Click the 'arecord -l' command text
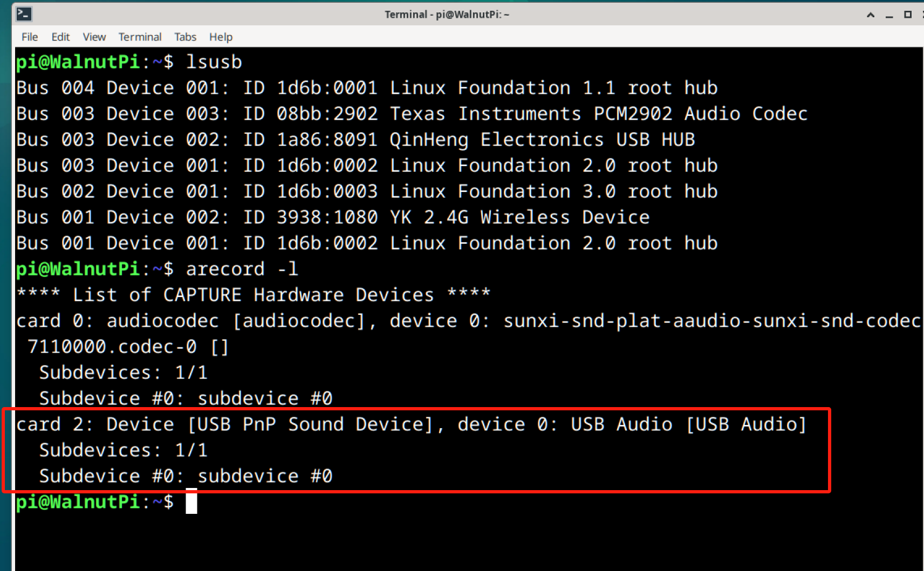Image resolution: width=924 pixels, height=571 pixels. tap(242, 269)
